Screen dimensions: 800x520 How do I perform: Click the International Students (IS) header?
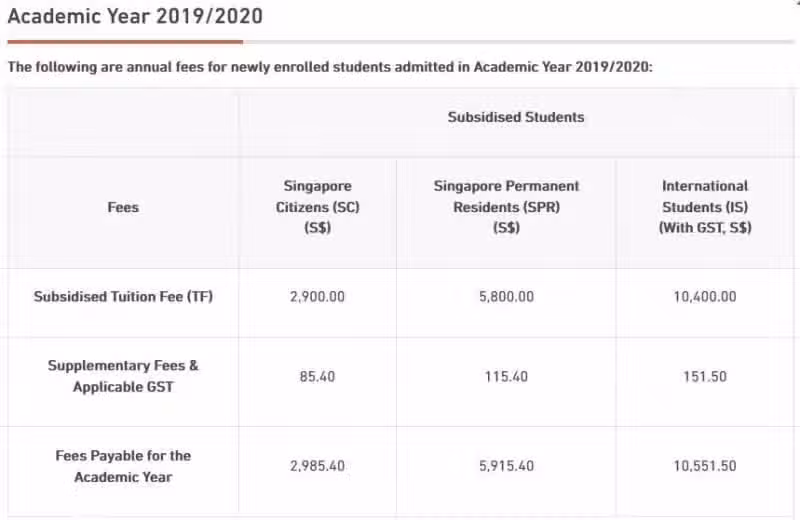tap(705, 207)
